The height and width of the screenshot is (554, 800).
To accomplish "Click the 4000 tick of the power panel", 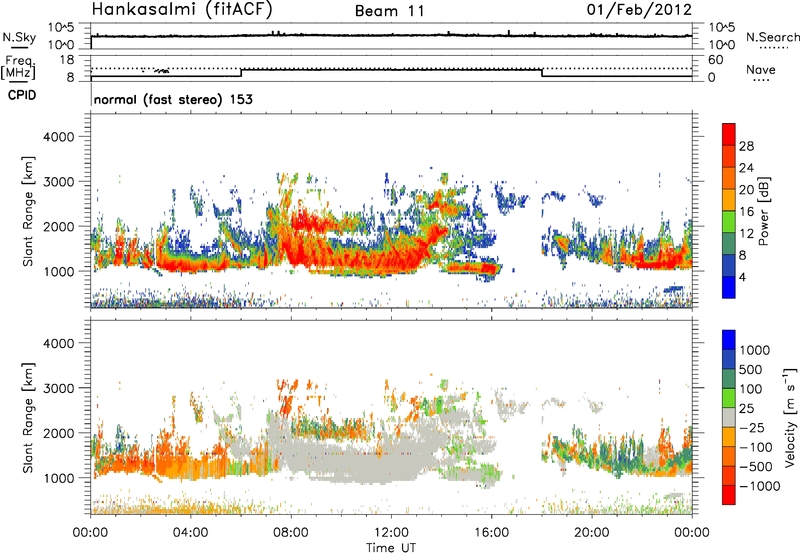I will 58,137.
